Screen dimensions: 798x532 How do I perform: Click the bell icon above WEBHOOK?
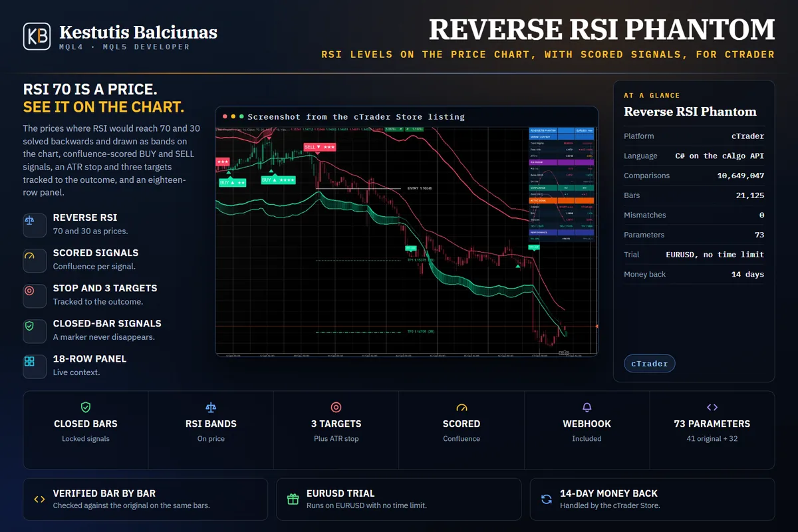coord(587,407)
